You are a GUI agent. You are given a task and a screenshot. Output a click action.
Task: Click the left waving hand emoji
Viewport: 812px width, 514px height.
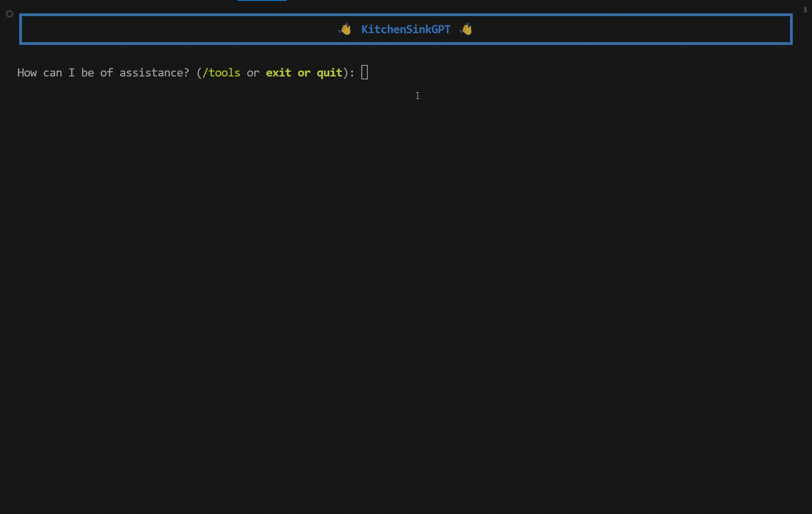click(x=345, y=29)
